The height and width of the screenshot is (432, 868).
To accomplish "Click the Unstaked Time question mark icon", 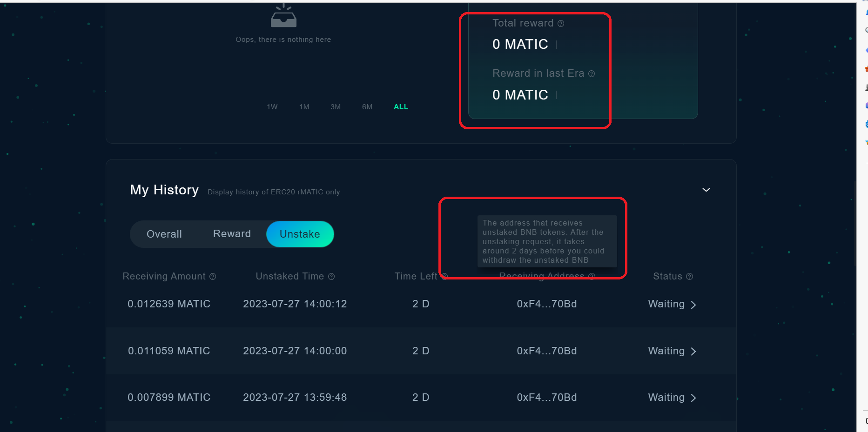I will tap(331, 276).
